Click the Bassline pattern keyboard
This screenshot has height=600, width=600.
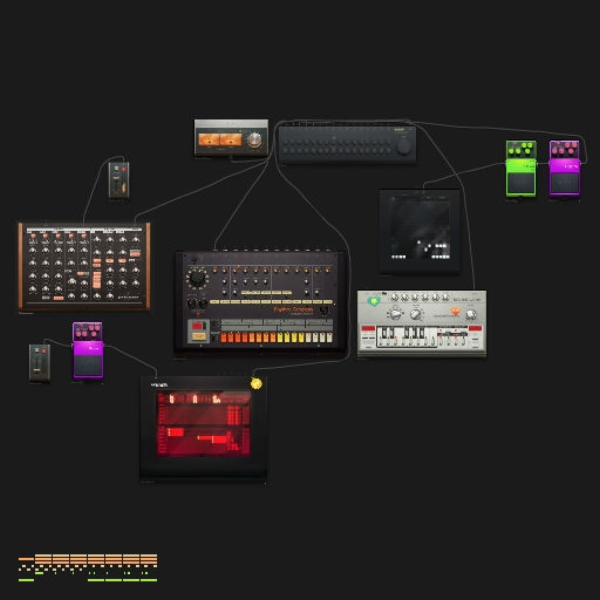pyautogui.click(x=406, y=337)
